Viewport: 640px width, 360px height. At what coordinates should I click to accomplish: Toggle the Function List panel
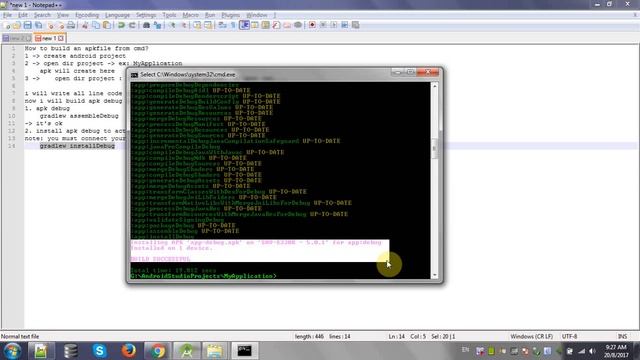(x=276, y=25)
